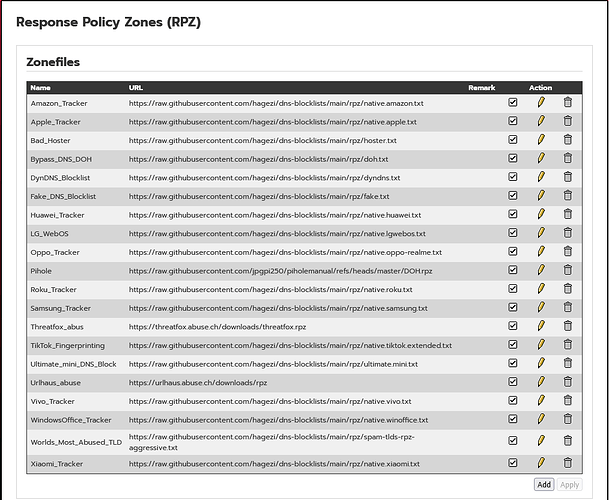Screen dimensions: 609x500
Task: Delete the Samsung_Tracker zonefile
Action: click(x=567, y=308)
